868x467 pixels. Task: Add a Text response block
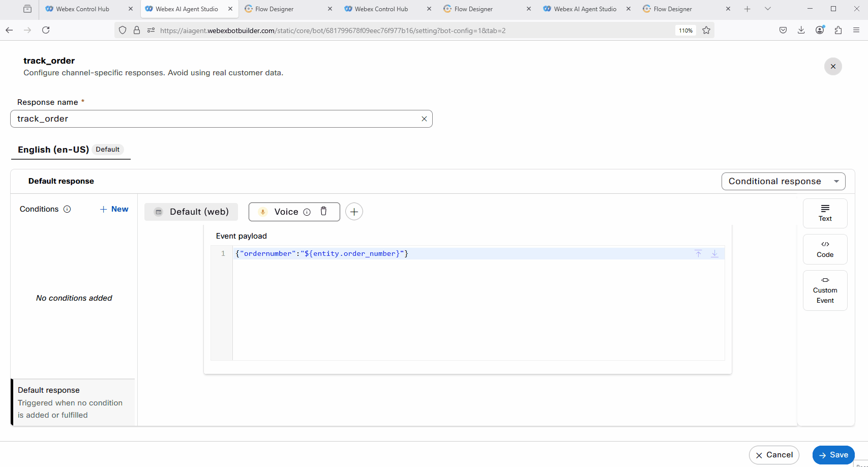(x=825, y=213)
